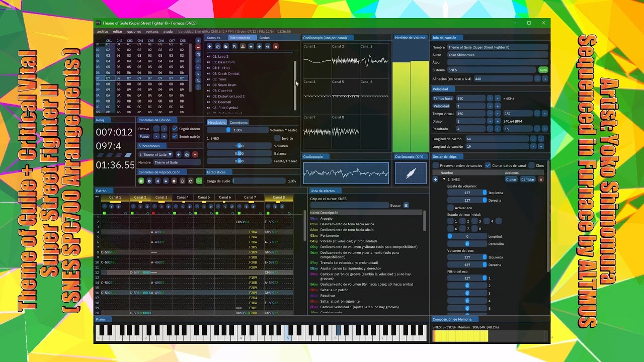Adjust the Volumen Maestro slider
Image resolution: width=644 pixels, height=362 pixels.
(x=237, y=130)
